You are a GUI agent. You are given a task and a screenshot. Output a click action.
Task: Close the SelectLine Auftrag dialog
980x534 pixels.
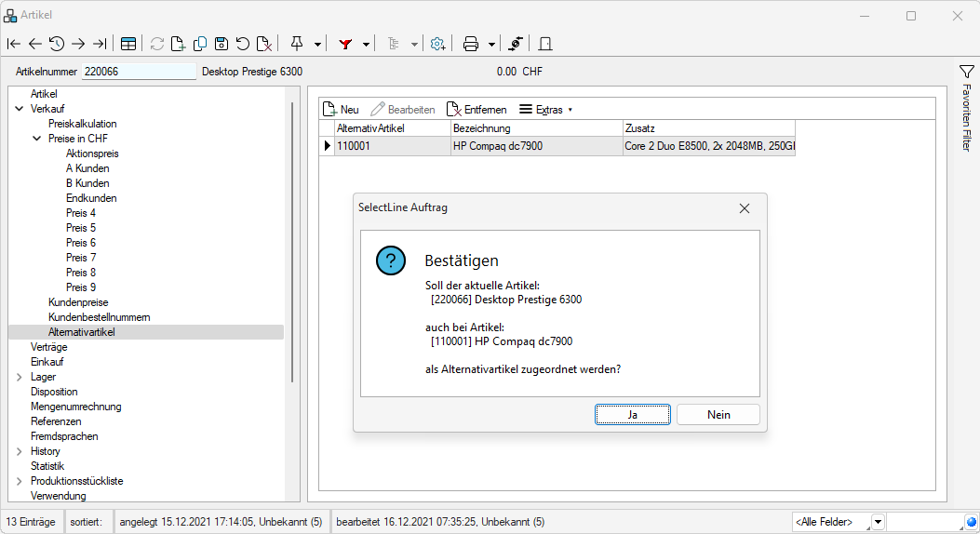745,208
